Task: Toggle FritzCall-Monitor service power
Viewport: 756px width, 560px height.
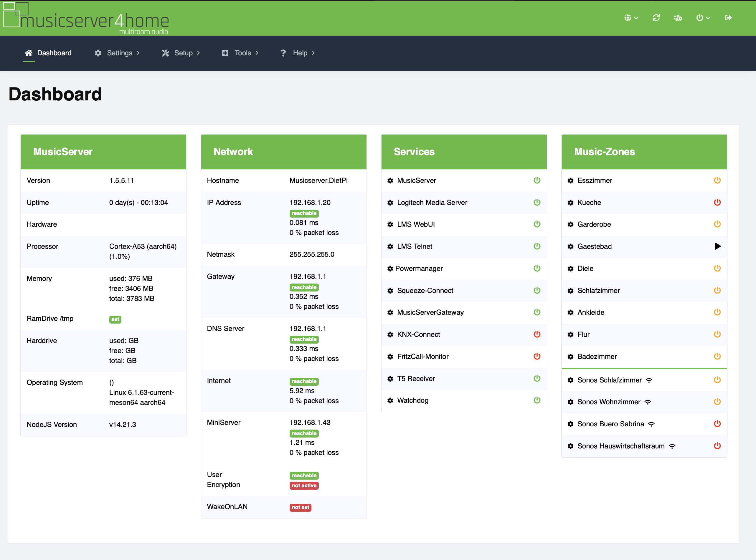Action: coord(537,356)
